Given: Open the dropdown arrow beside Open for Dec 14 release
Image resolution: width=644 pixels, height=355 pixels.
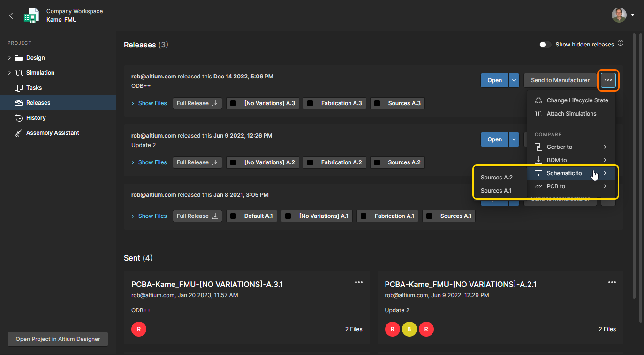Looking at the screenshot, I should [514, 80].
